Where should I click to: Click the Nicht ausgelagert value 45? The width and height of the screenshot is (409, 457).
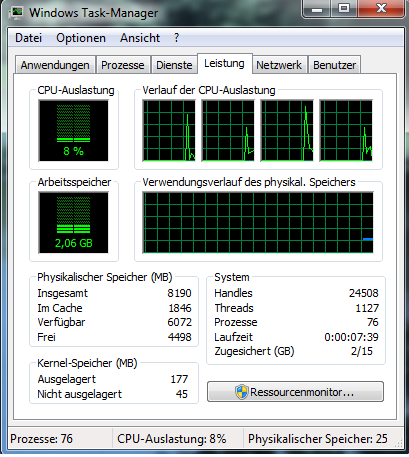[x=182, y=394]
